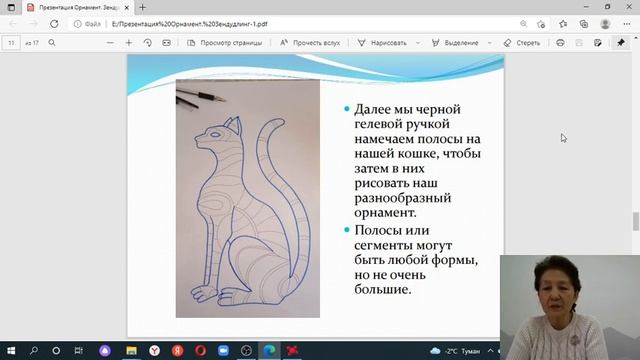
Task: Open File Explorer from the taskbar
Action: 131,351
